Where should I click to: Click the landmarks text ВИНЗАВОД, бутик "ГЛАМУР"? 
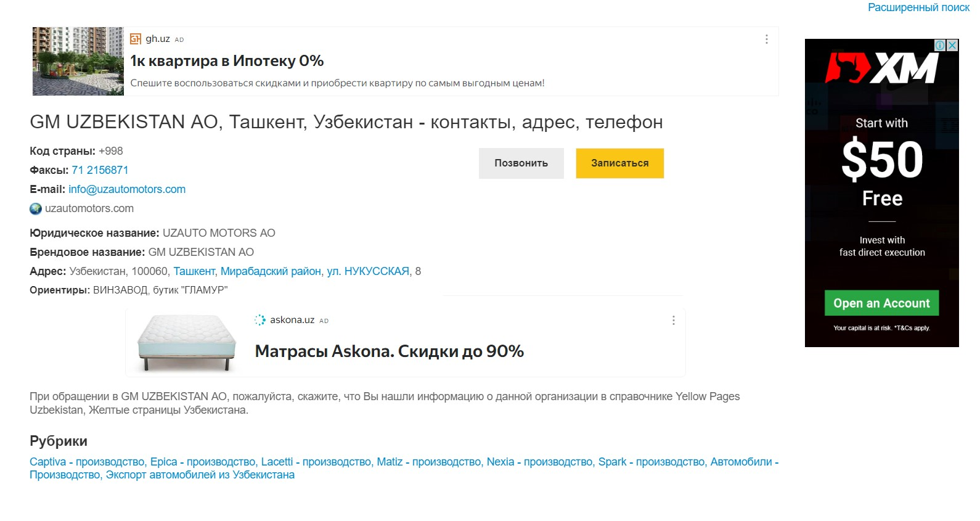[160, 290]
